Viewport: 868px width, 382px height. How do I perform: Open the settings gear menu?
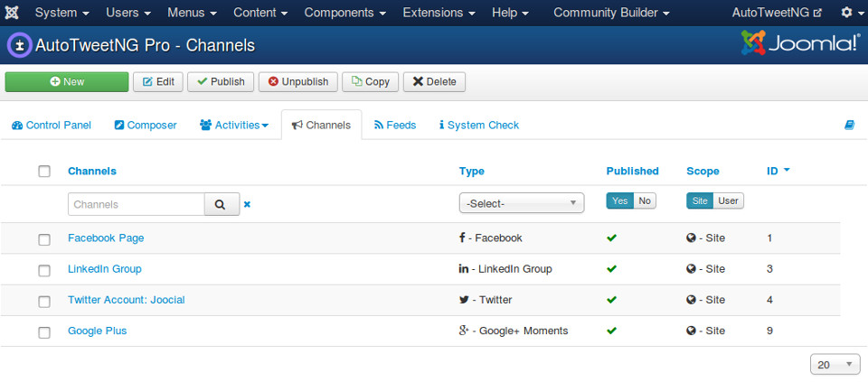tap(850, 12)
